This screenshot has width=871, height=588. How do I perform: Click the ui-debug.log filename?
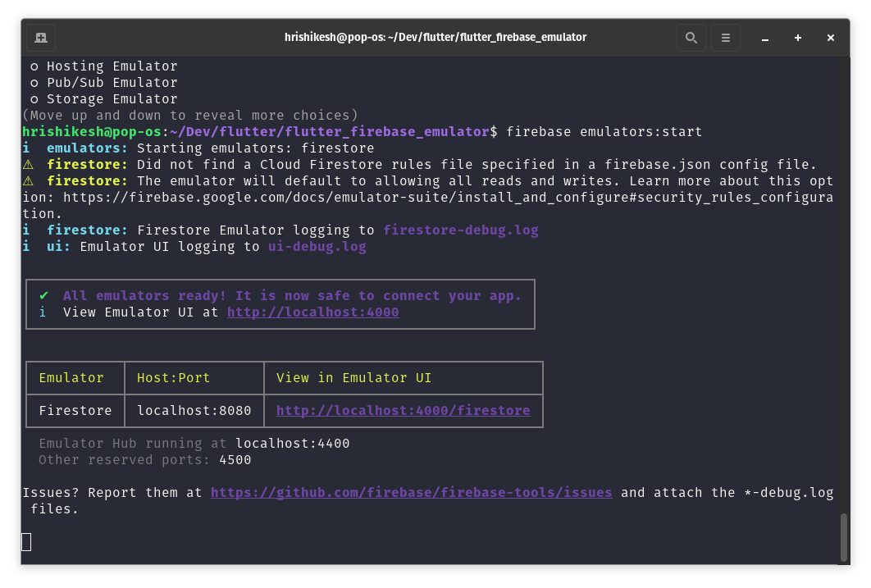coord(317,246)
